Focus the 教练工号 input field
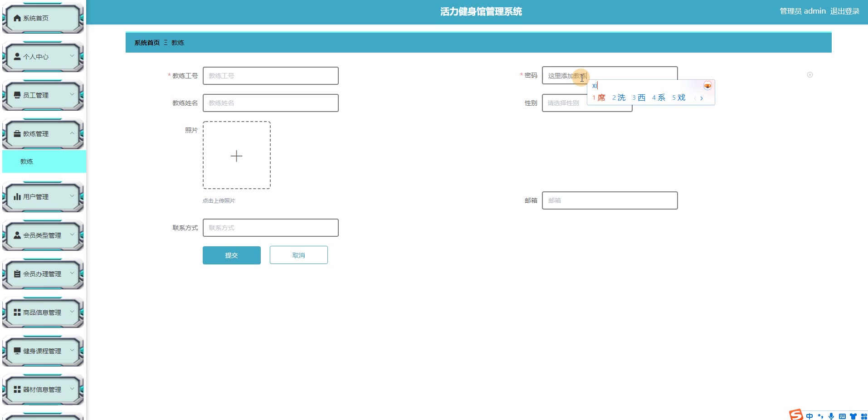868x420 pixels. point(271,76)
